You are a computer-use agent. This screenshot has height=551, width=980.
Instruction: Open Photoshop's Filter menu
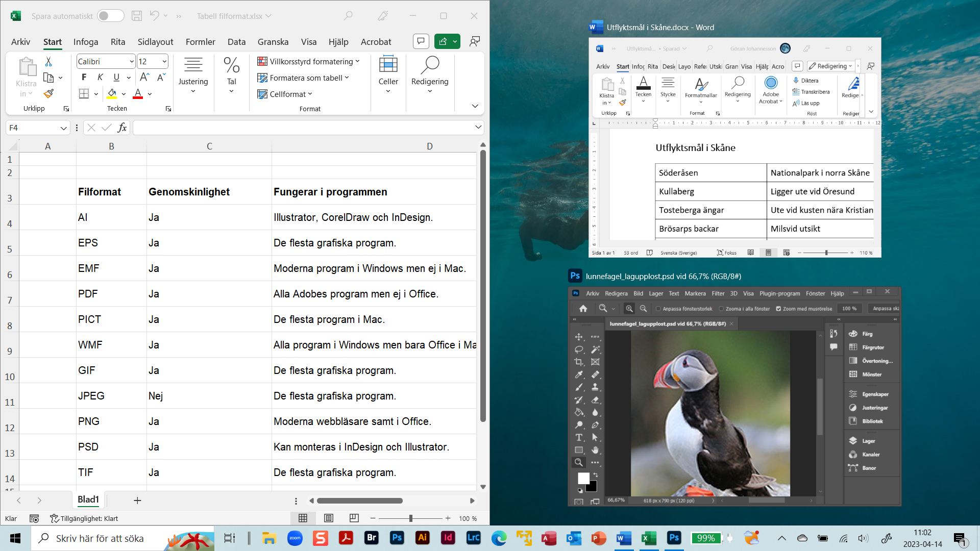pos(718,293)
